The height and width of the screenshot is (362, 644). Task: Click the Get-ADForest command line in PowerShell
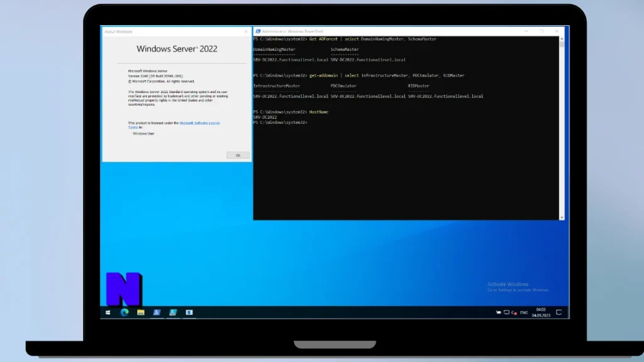pos(345,39)
